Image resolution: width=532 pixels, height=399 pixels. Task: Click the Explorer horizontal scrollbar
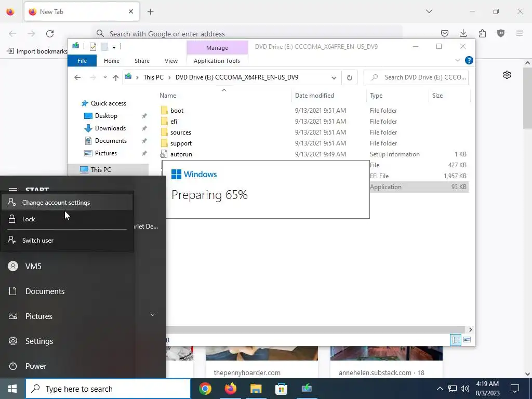pos(315,329)
